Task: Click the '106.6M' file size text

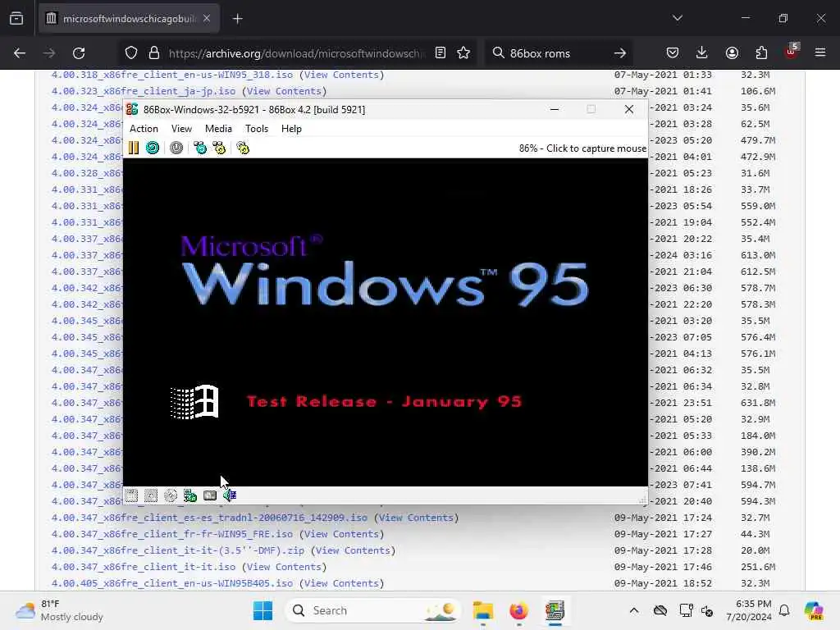Action: click(x=758, y=92)
